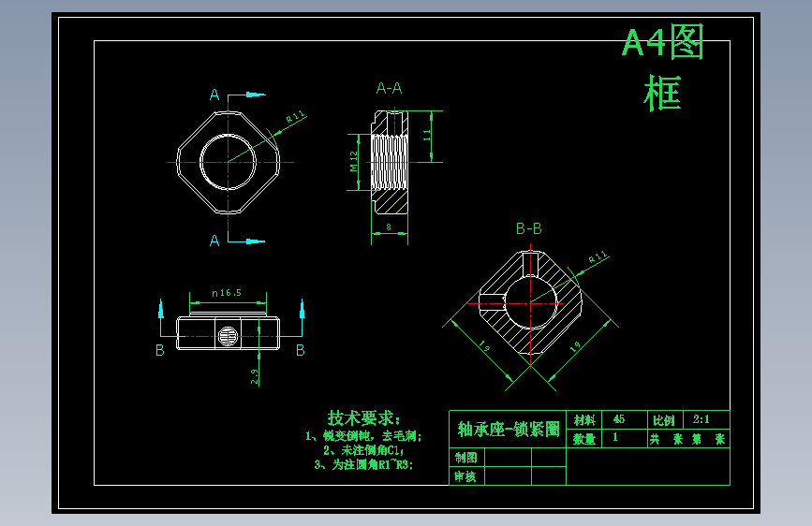Select the right "B" cutting-plane marker
Viewport: 812px width, 526px height.
301,351
